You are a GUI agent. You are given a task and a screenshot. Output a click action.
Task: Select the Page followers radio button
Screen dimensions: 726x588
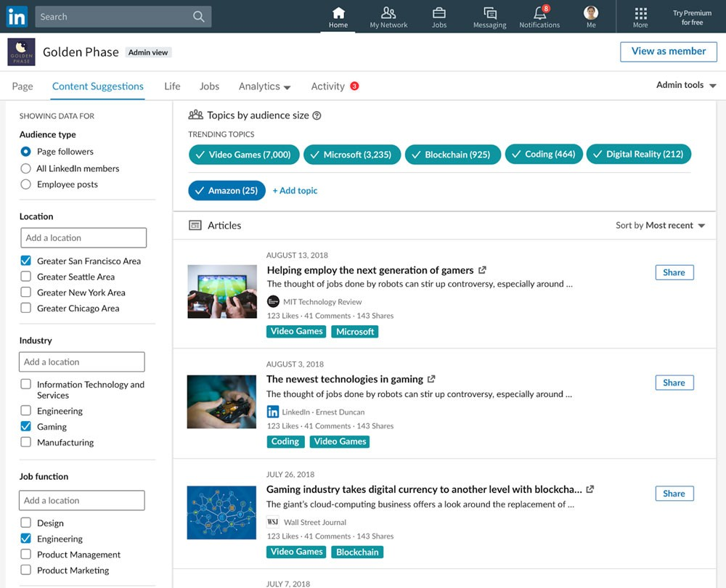[26, 152]
